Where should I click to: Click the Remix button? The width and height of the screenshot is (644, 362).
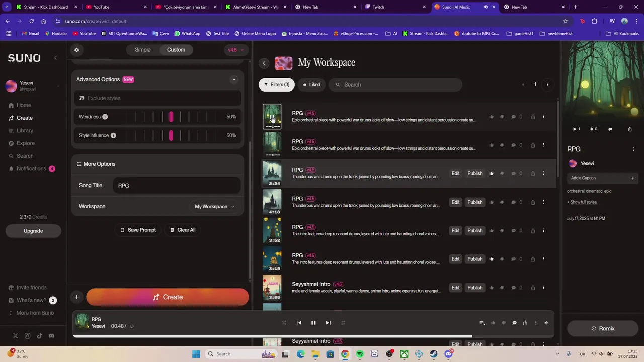point(603,328)
